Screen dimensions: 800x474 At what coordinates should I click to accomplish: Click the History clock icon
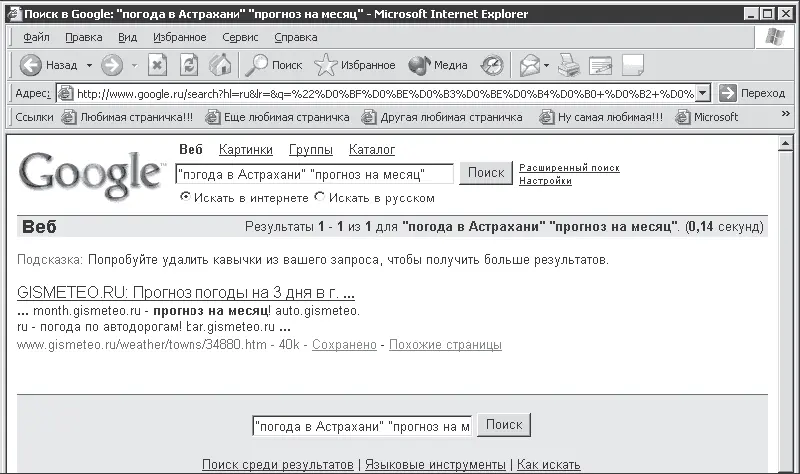(492, 65)
